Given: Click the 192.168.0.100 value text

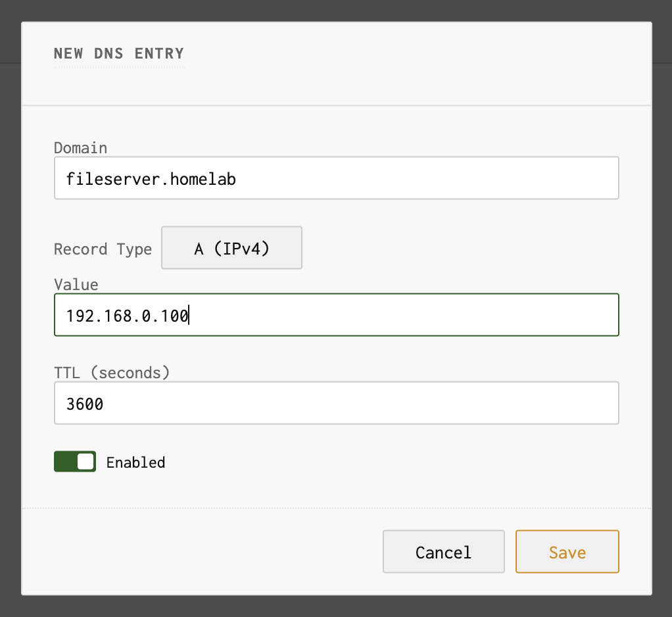Looking at the screenshot, I should point(125,314).
